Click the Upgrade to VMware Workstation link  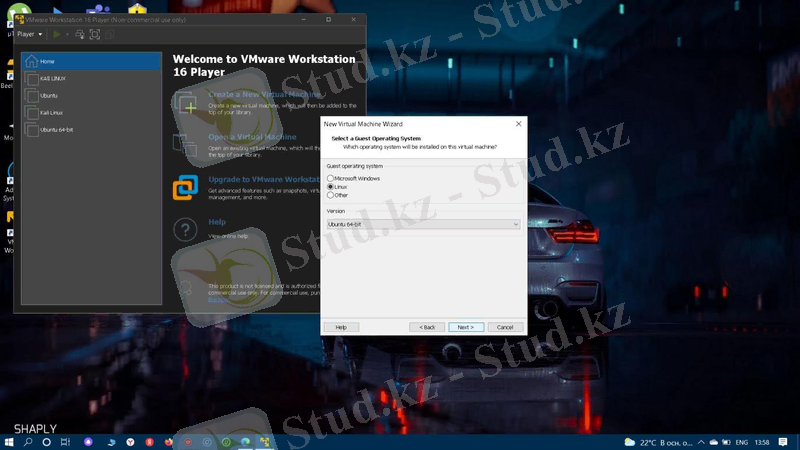[264, 179]
